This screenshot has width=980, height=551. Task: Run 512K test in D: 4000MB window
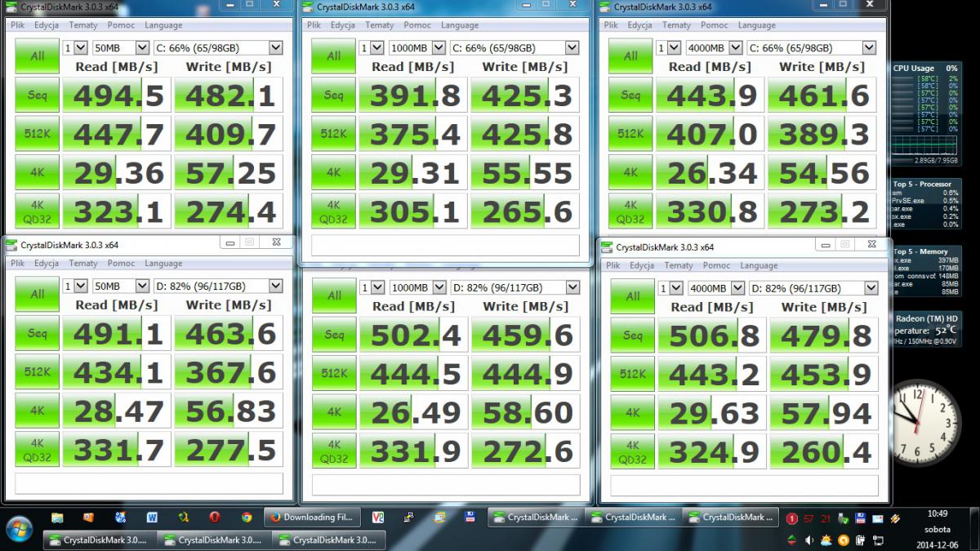(x=632, y=373)
